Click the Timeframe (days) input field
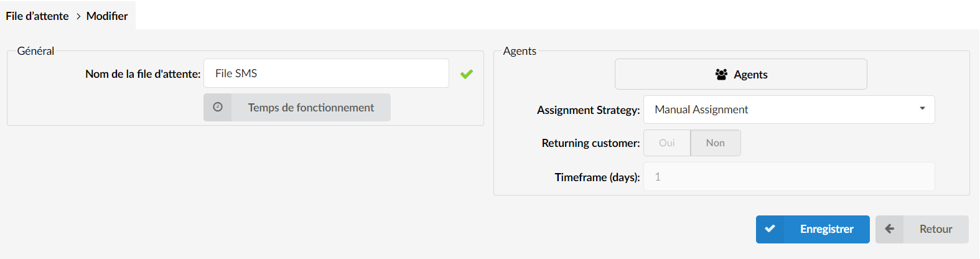 click(x=789, y=177)
